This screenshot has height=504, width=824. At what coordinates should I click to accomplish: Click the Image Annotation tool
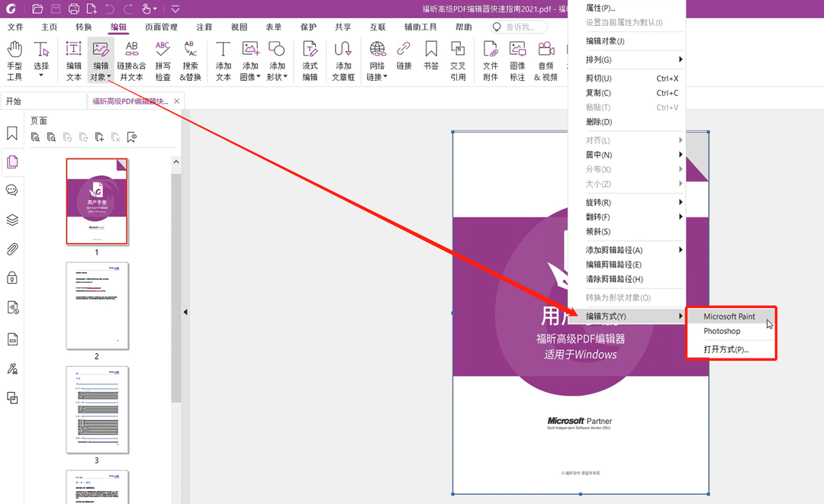517,61
